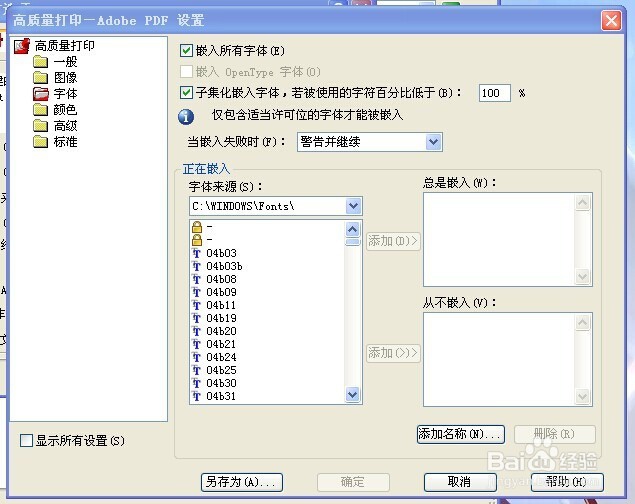Select font 04b19 in list
The width and height of the screenshot is (635, 504).
point(221,318)
